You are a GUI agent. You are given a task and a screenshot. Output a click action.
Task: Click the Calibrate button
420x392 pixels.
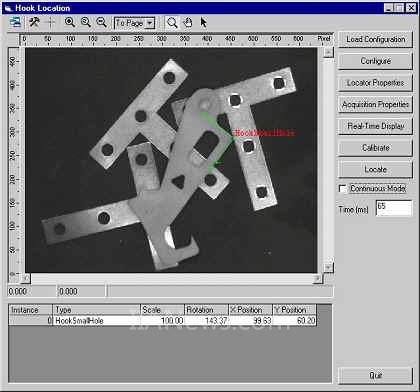(x=375, y=148)
